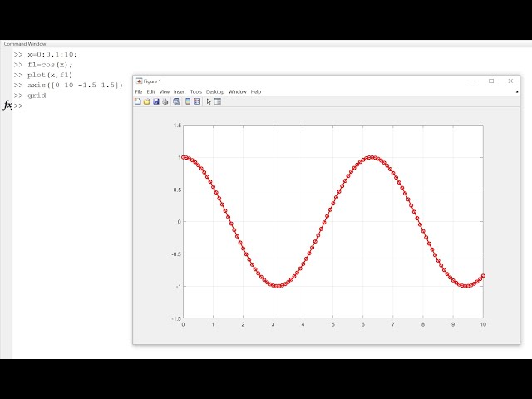
Task: Click the 'plot(x,f1)' command text
Action: 50,75
